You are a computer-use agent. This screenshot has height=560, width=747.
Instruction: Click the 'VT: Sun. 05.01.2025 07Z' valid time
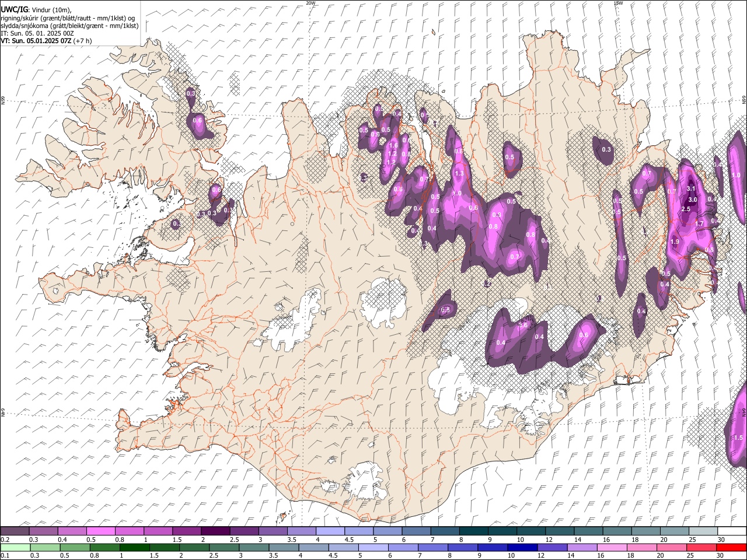click(36, 41)
